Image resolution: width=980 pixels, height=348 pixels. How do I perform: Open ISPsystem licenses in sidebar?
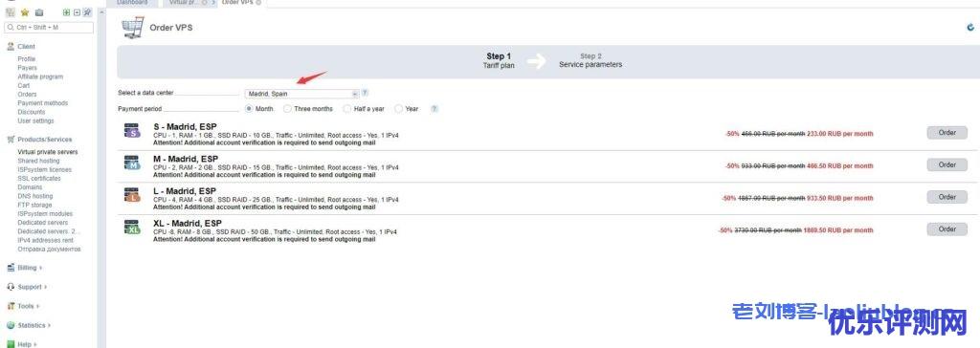pyautogui.click(x=45, y=169)
